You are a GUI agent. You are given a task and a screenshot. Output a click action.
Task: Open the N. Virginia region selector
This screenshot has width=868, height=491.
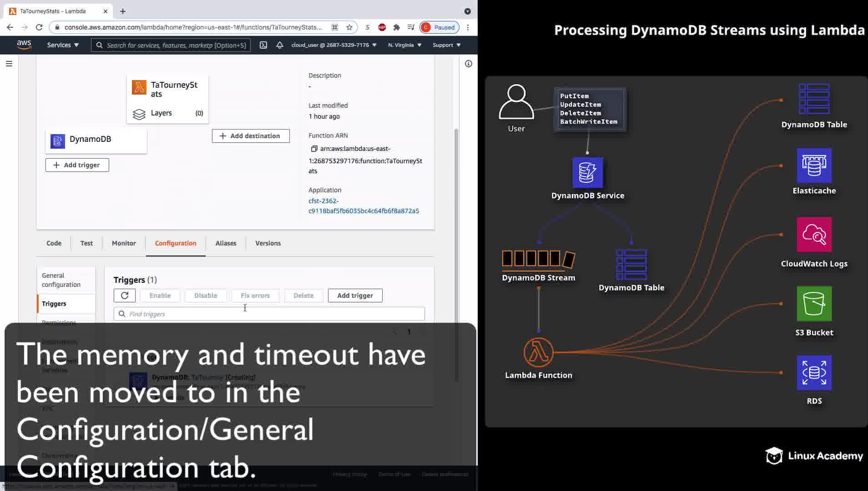405,45
